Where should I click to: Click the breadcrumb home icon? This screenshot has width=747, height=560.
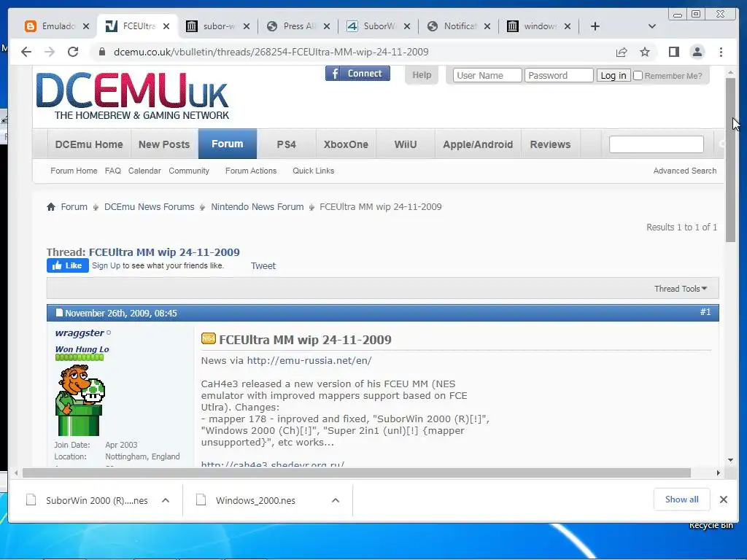[x=51, y=206]
